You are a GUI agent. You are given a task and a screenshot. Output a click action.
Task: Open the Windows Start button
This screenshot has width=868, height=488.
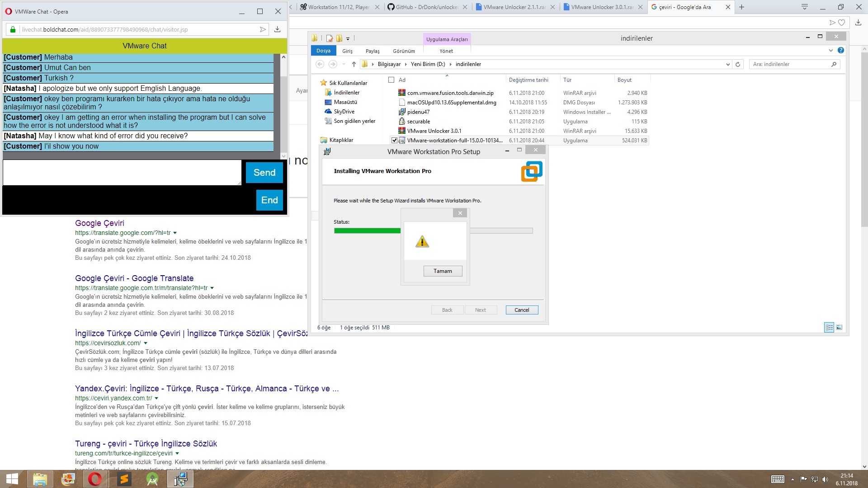[x=12, y=479]
